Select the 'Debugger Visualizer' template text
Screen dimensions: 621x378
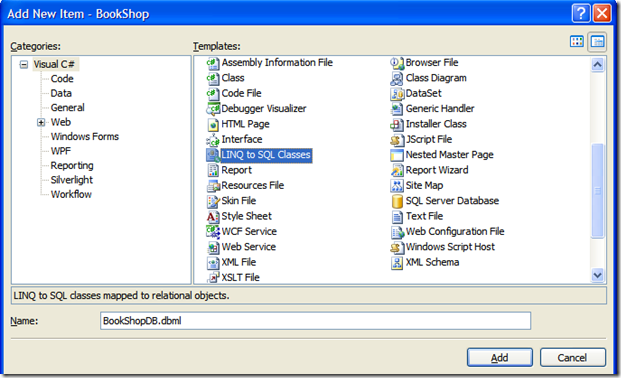(x=264, y=109)
